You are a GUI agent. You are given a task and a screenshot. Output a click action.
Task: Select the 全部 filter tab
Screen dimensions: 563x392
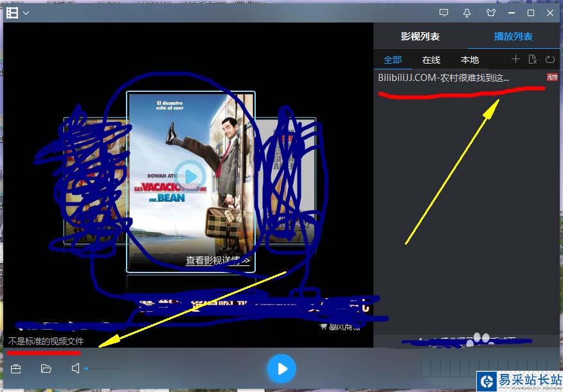tap(393, 60)
